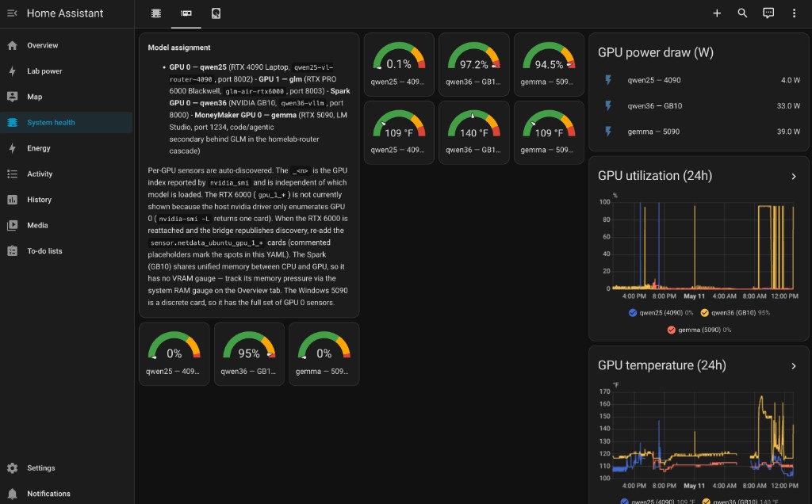Open the 0% gemma utilization gauge

pos(324,354)
